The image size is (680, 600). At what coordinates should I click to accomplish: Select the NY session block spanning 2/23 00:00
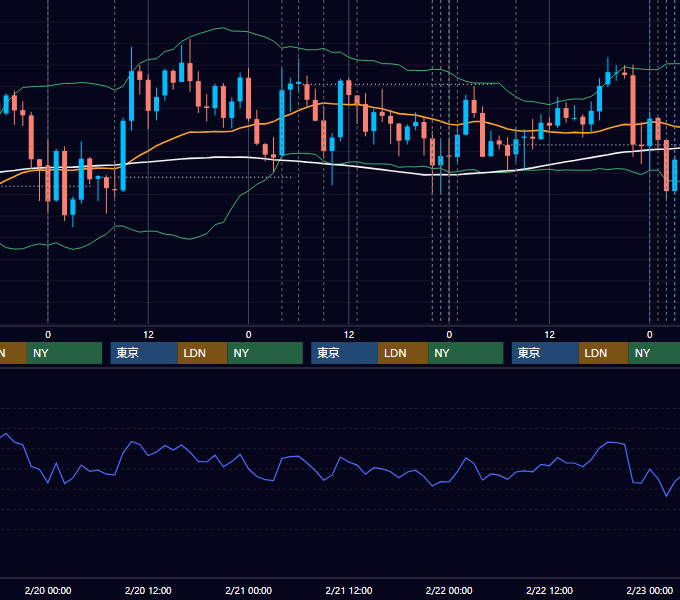(654, 353)
